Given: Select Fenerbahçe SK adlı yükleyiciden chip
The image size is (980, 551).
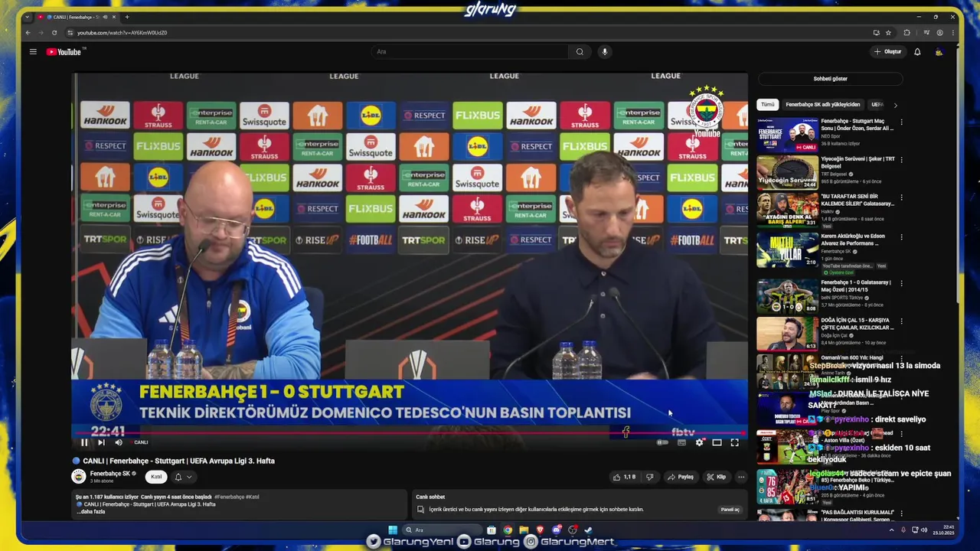Looking at the screenshot, I should (823, 105).
